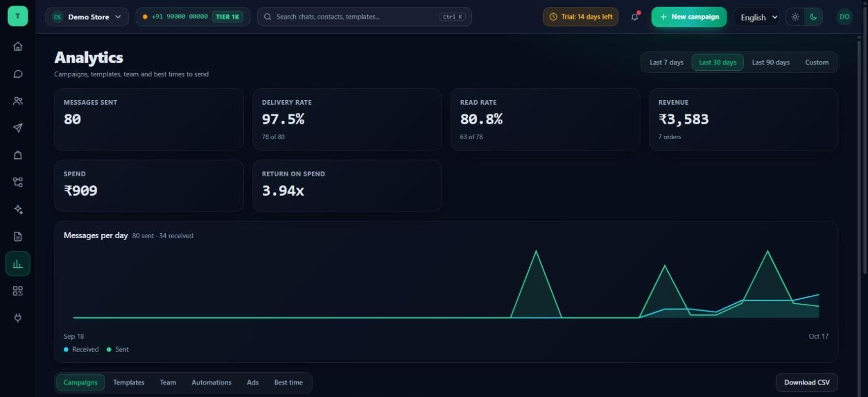Click the green T logo avatar
The width and height of the screenshot is (868, 397).
[18, 17]
